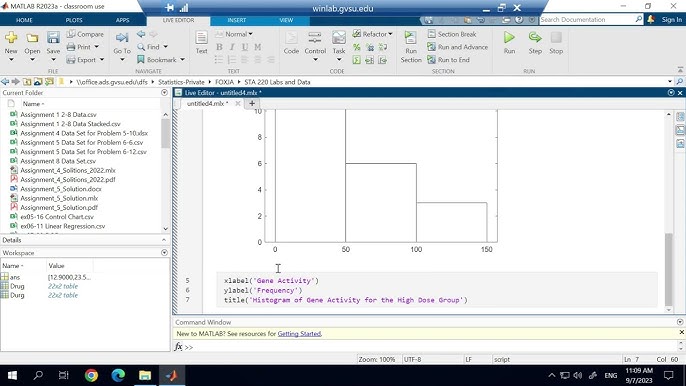Click the Live Editor vertical scrollbar thumb
686x386 pixels.
tap(668, 269)
